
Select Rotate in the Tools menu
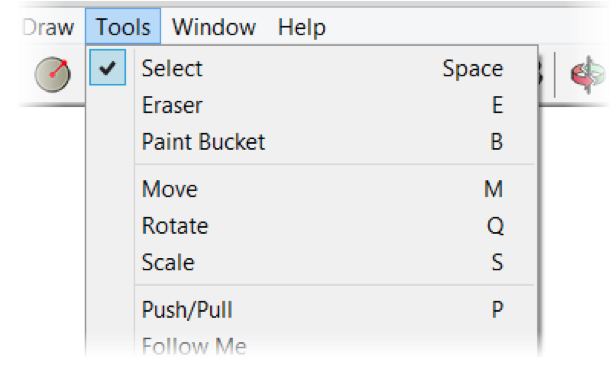[312, 226]
